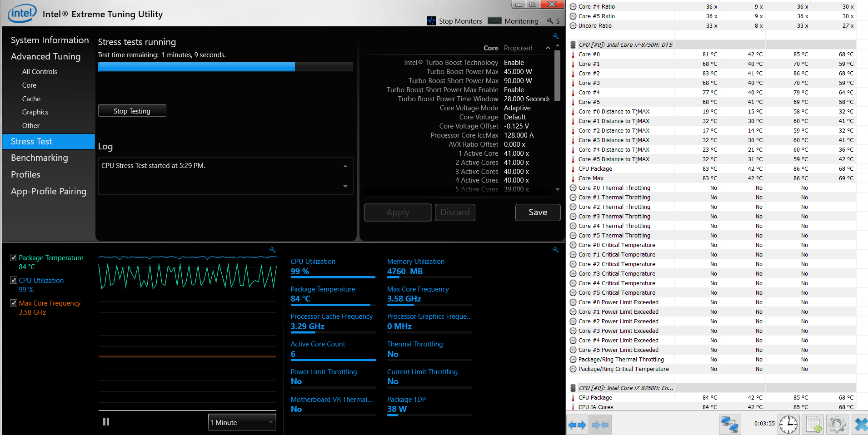Click Stop Testing button
Viewport: 868px width, 435px height.
click(132, 111)
